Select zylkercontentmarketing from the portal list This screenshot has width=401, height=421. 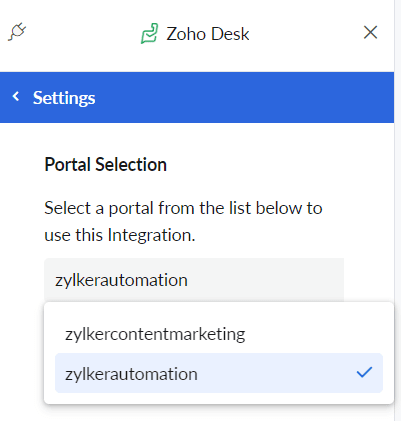[x=155, y=334]
